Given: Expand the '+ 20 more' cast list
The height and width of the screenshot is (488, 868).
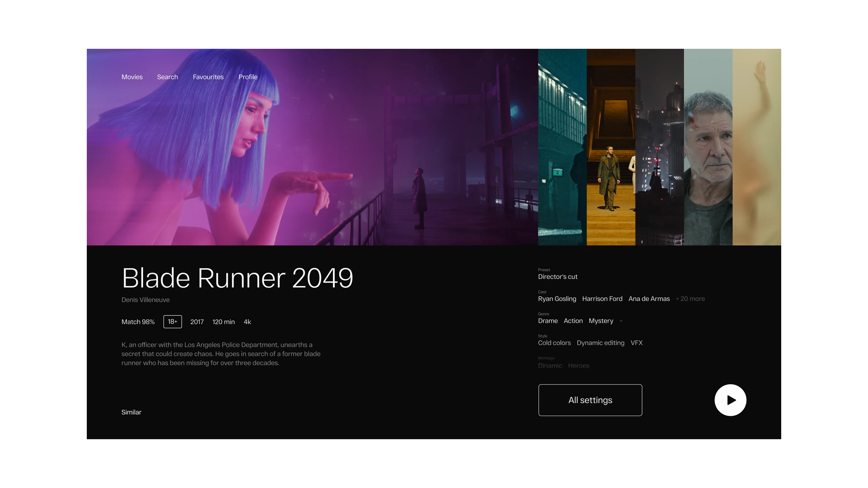Looking at the screenshot, I should [x=690, y=299].
